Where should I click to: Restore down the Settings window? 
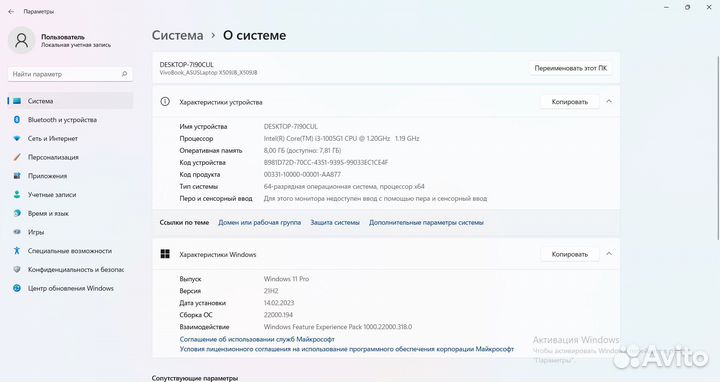point(687,7)
